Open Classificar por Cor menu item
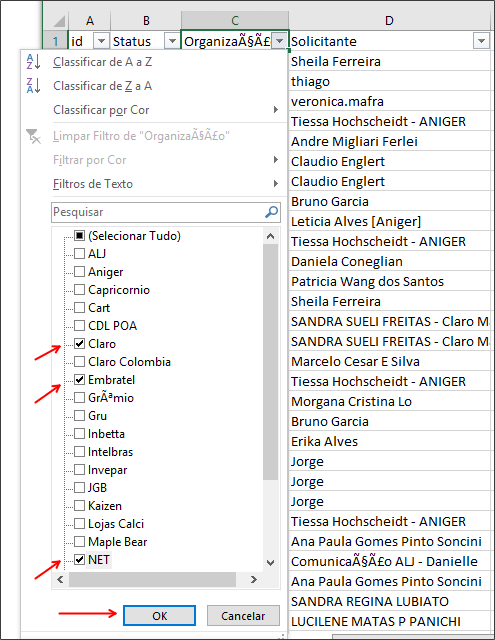 click(153, 110)
